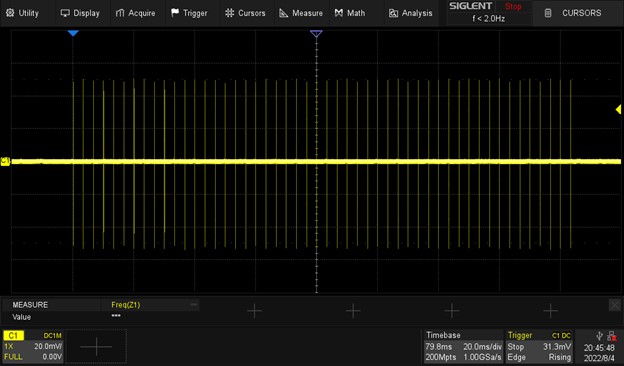Open the Acquire menu
The height and width of the screenshot is (366, 624).
point(135,13)
